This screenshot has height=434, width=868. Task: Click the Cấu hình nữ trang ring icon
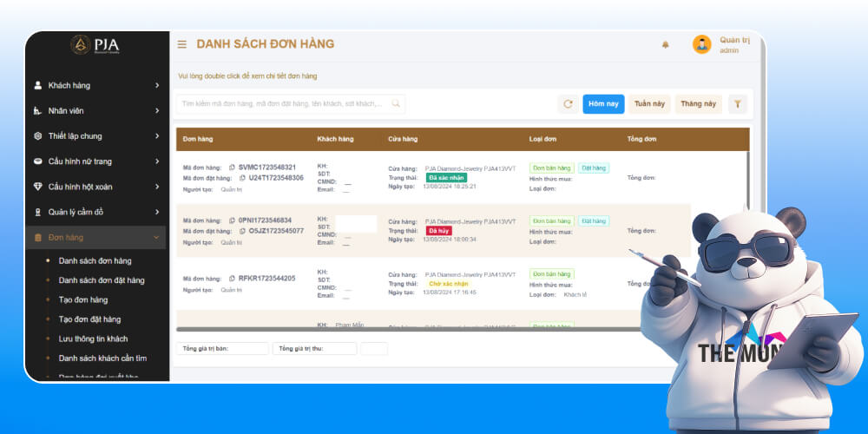pos(37,161)
